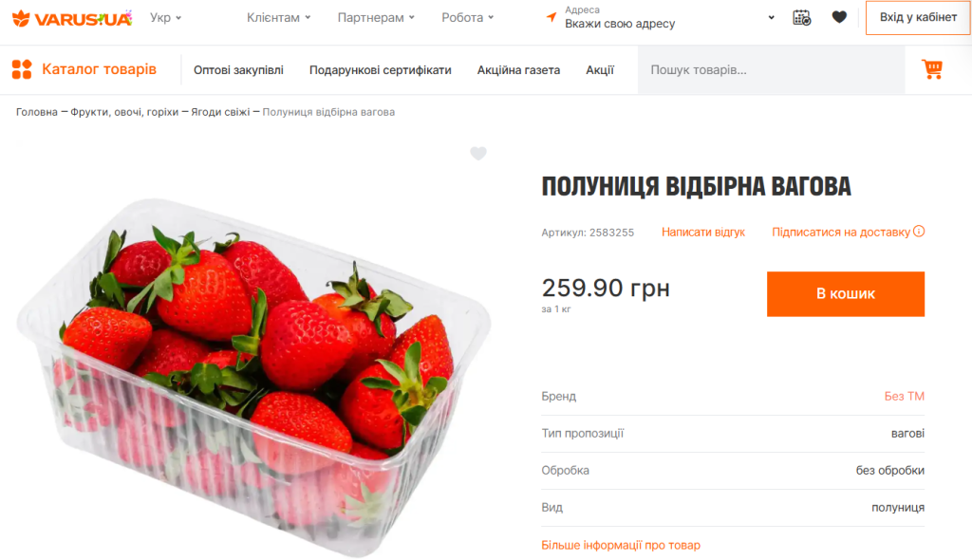Click Вхід у кабінет button

(x=918, y=17)
